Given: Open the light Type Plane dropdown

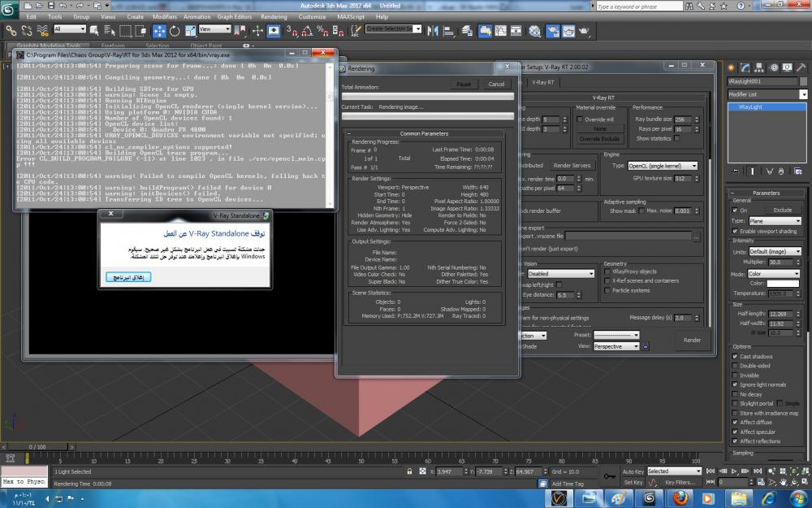Looking at the screenshot, I should click(x=774, y=221).
